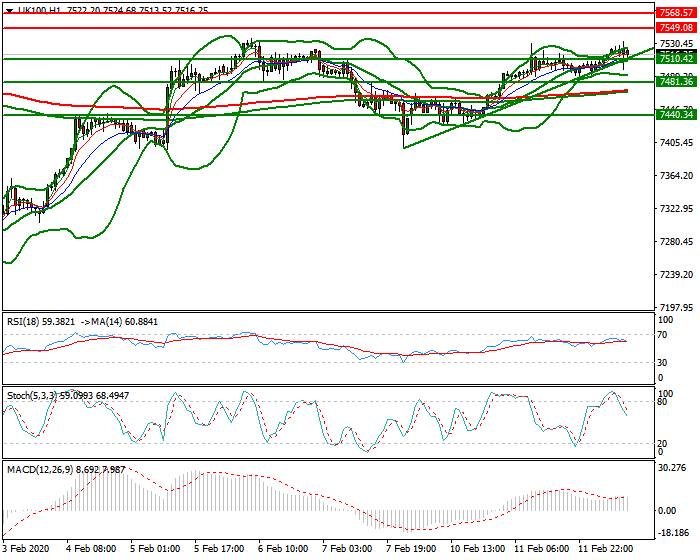Click the 7239.20 price scale value
The image size is (700, 560).
(676, 275)
